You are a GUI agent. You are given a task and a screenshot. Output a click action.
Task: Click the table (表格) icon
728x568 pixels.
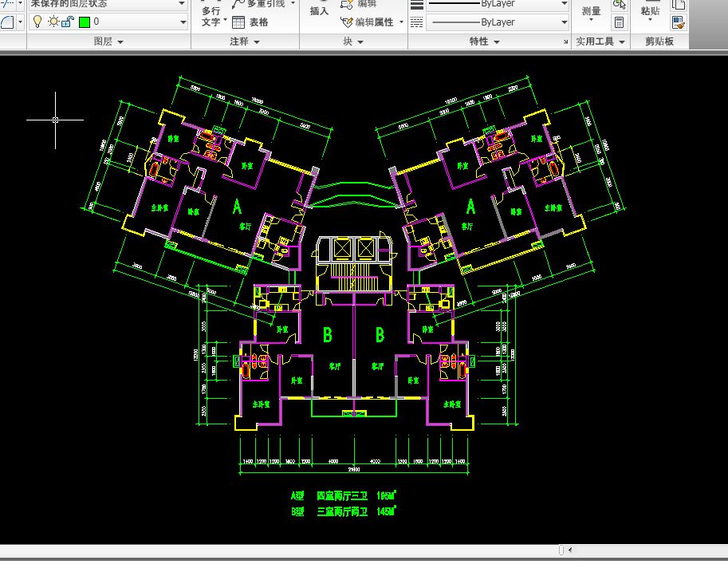(238, 22)
